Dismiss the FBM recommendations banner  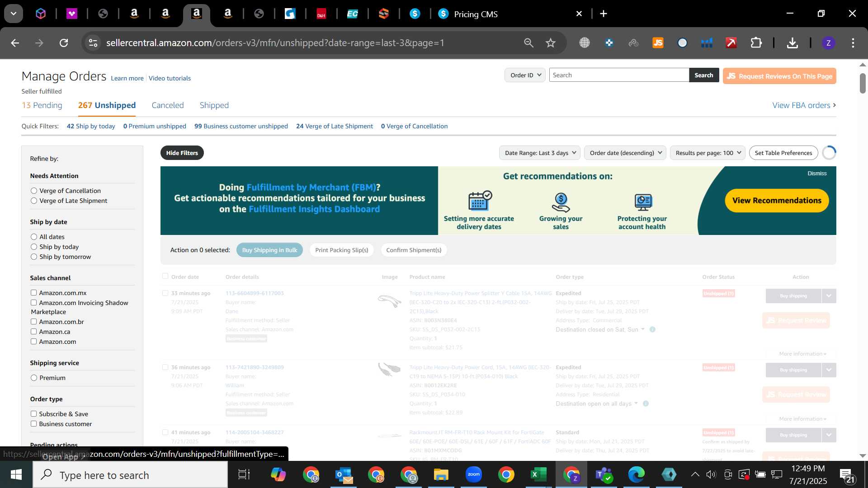pyautogui.click(x=817, y=174)
